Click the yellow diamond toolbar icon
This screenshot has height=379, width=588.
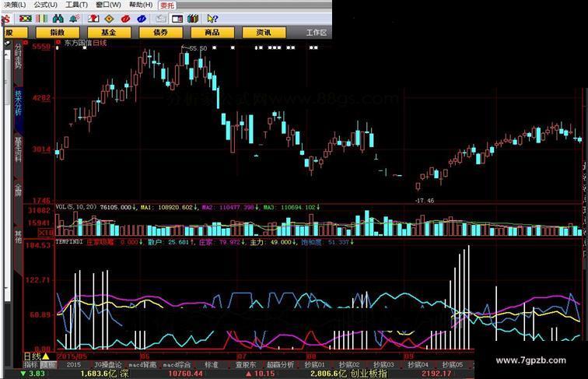click(109, 19)
